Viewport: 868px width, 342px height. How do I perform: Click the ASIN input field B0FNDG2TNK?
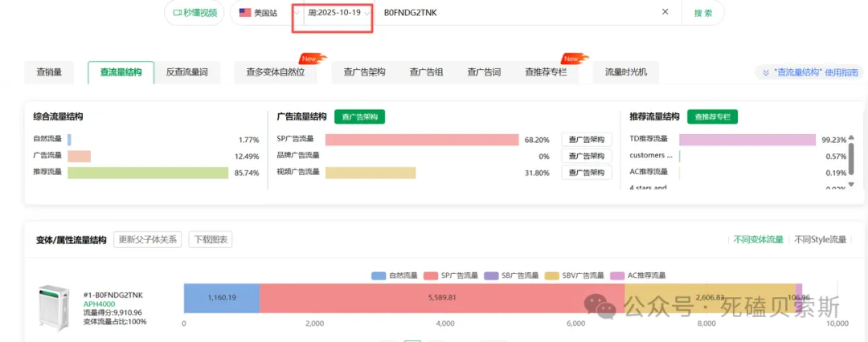[514, 13]
